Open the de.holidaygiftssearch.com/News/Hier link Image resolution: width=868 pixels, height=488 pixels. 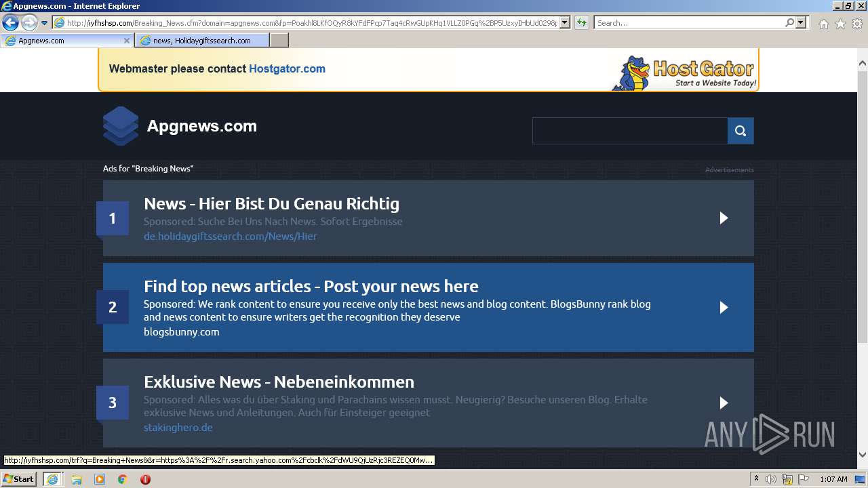tap(231, 236)
